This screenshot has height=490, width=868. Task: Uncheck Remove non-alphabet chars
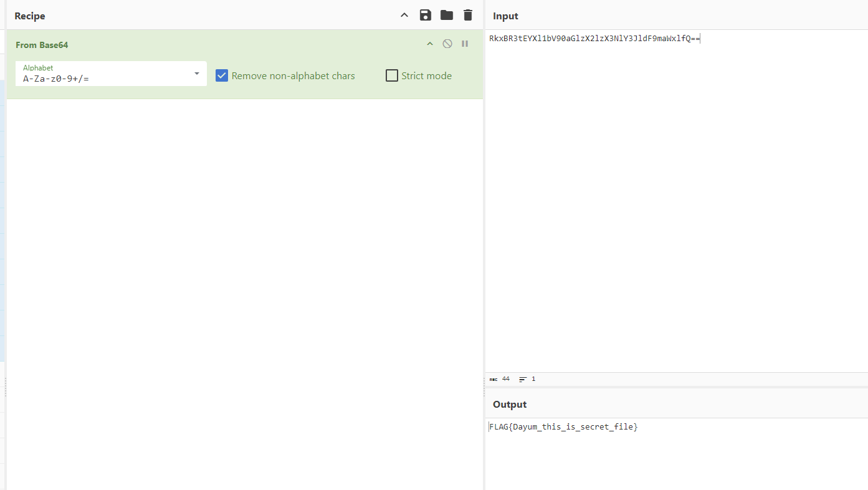click(x=222, y=75)
